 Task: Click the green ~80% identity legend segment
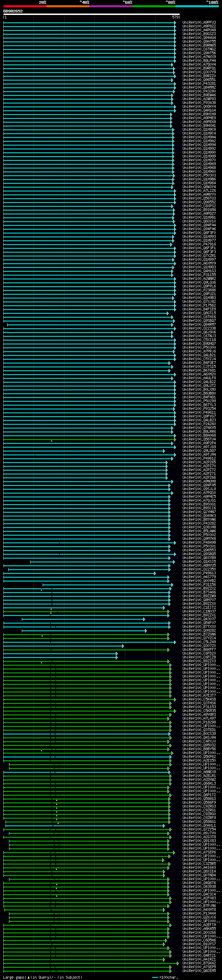154,6
